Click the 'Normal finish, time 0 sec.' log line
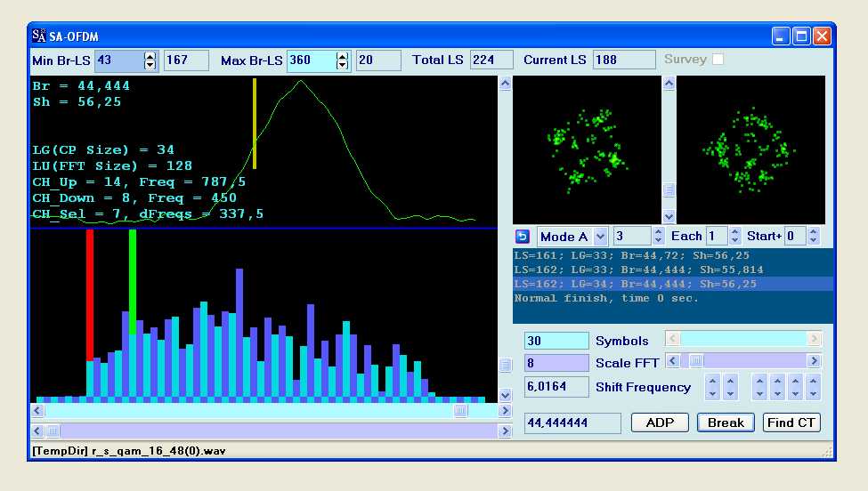This screenshot has width=868, height=491. tap(673, 299)
